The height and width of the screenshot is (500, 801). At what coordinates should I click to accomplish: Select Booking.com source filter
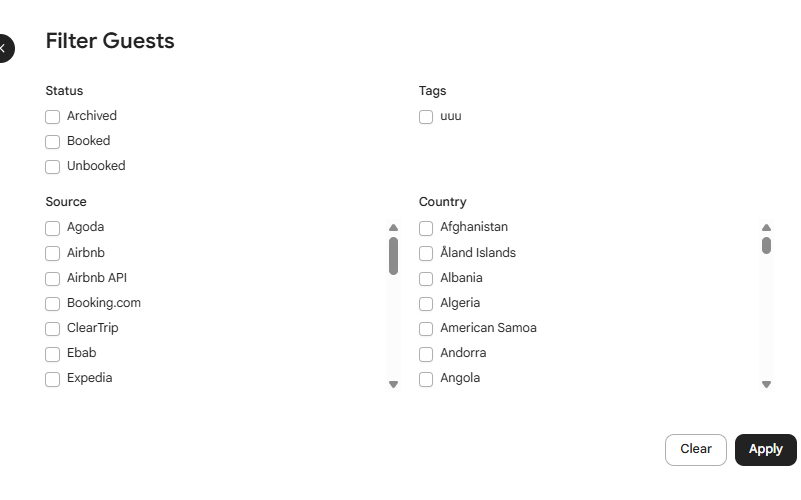click(x=53, y=304)
